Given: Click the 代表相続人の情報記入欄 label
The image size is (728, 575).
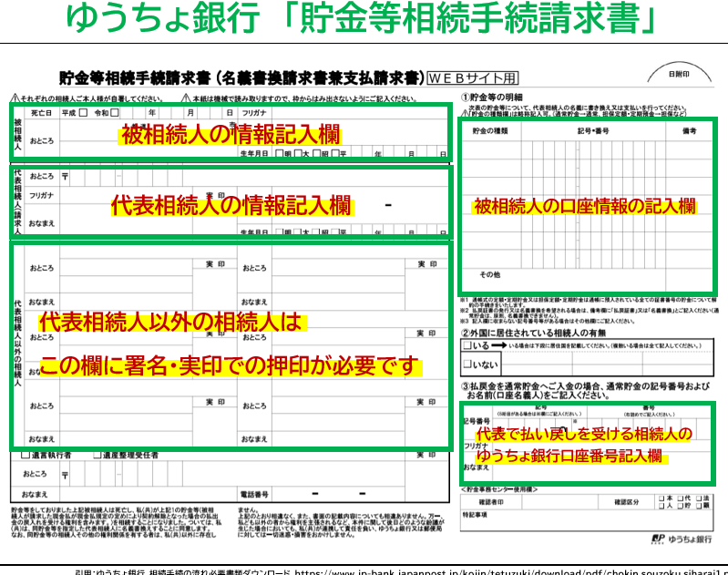Looking at the screenshot, I should 231,206.
